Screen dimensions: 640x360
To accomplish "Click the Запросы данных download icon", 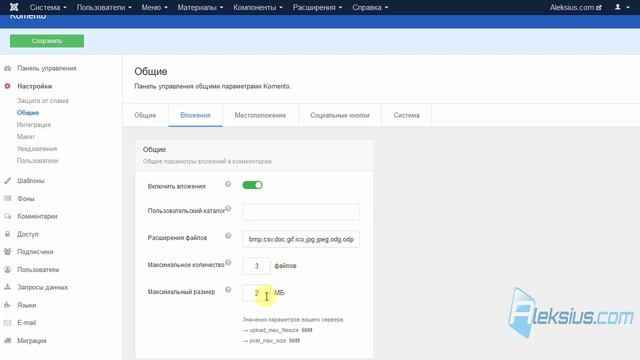I will pyautogui.click(x=7, y=287).
